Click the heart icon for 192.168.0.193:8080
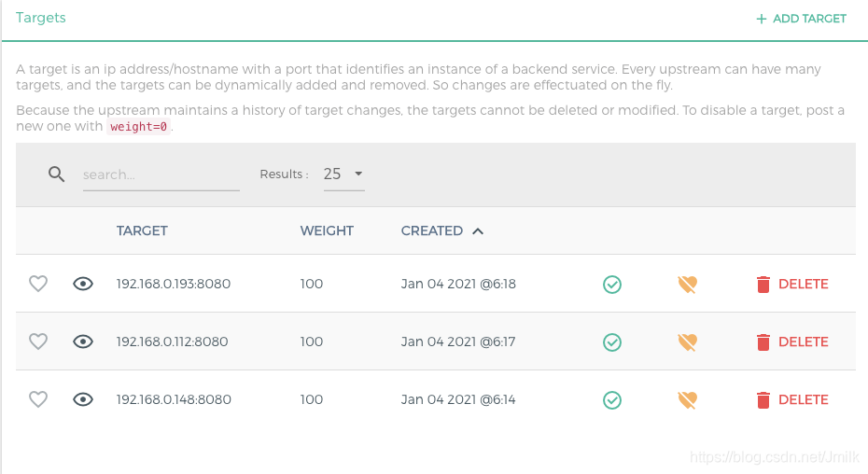 pos(38,284)
